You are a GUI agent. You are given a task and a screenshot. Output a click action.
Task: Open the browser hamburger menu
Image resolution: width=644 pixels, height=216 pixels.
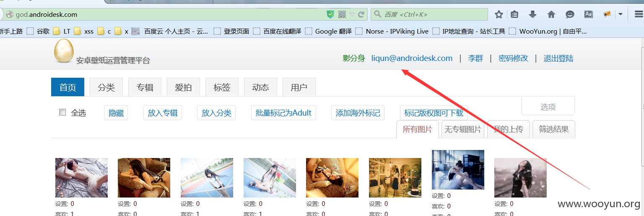click(x=638, y=15)
